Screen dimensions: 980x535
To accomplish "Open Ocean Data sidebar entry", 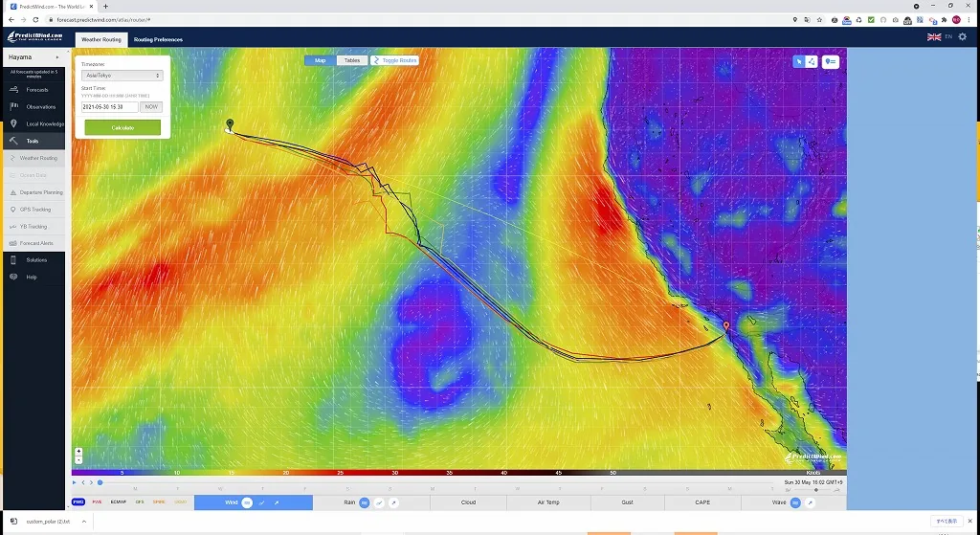I will click(33, 175).
